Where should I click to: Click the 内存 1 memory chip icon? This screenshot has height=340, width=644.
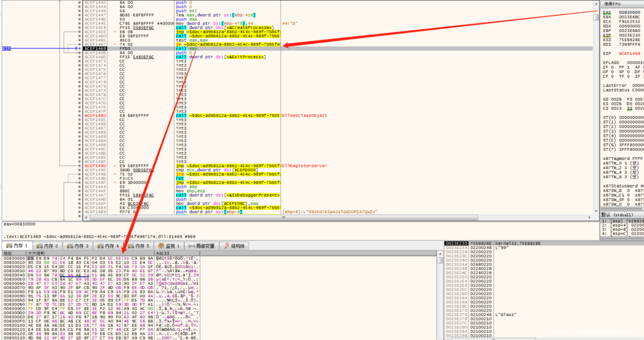[9, 246]
